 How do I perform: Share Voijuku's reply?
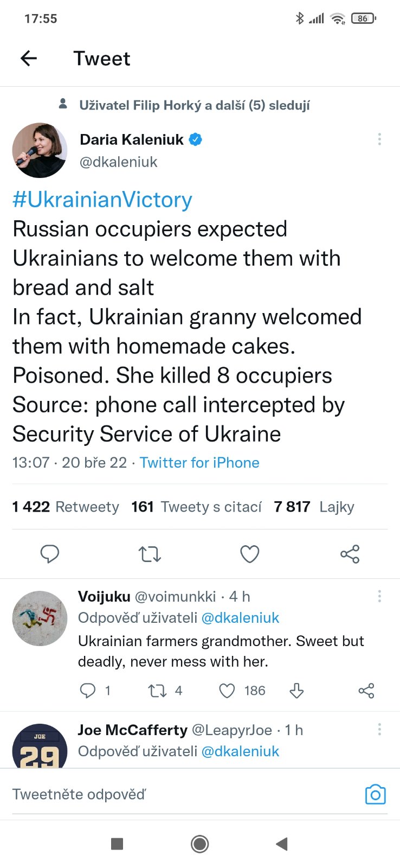point(366,691)
